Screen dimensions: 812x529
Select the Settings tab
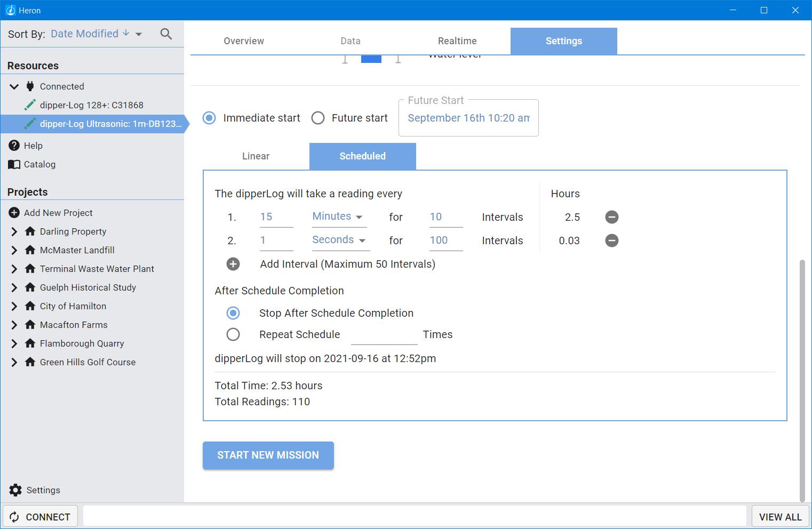(564, 41)
